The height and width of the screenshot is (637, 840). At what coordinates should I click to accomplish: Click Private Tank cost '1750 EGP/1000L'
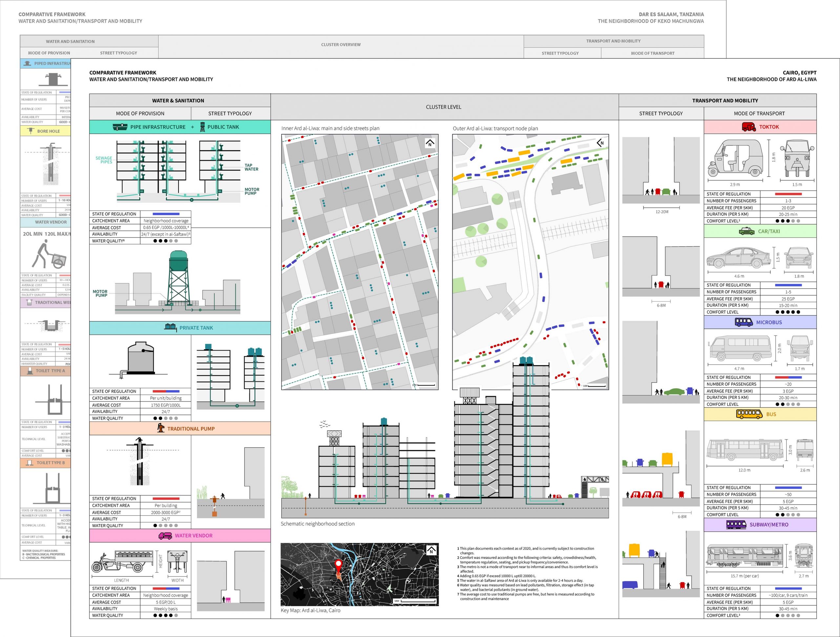click(x=166, y=405)
